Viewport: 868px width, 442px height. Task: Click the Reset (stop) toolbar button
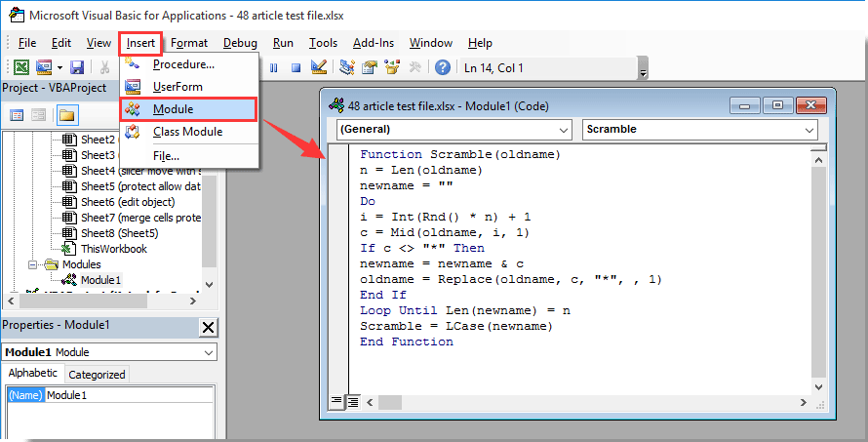click(295, 67)
